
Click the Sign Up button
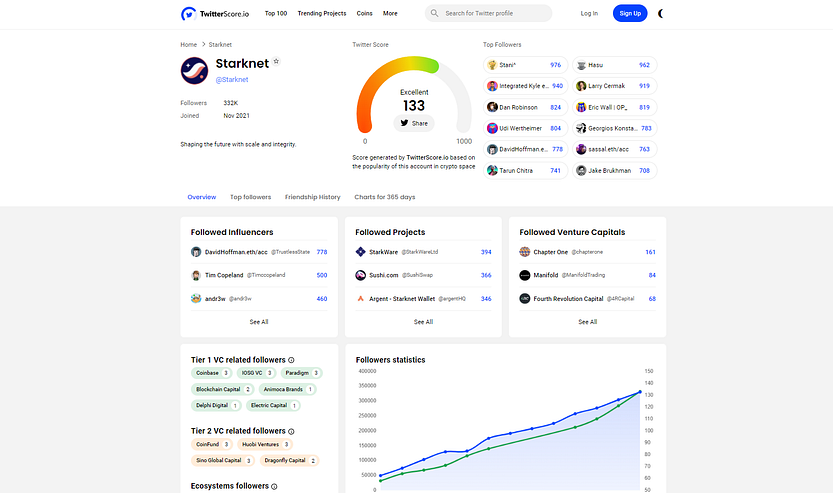point(630,13)
